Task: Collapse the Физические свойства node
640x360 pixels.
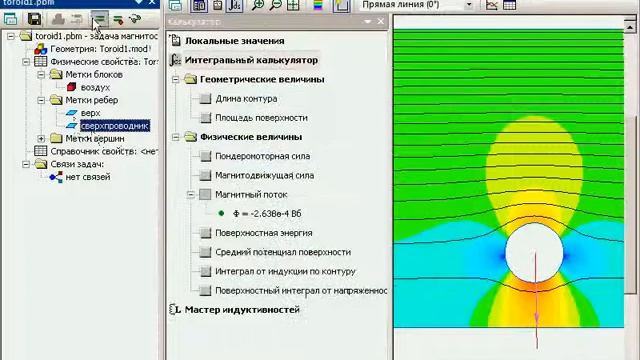Action: [26, 62]
